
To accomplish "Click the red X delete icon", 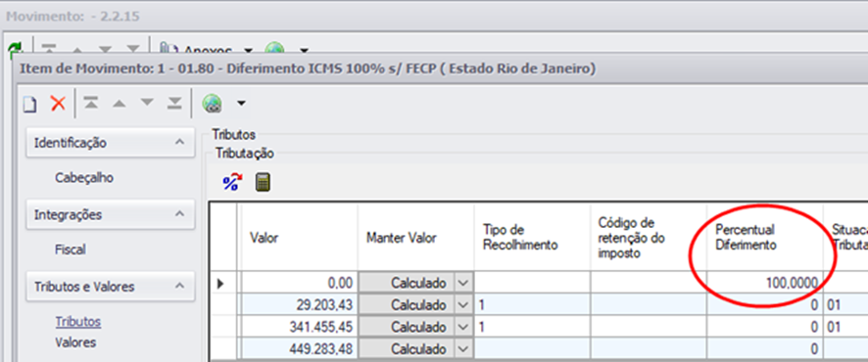I will pos(58,103).
